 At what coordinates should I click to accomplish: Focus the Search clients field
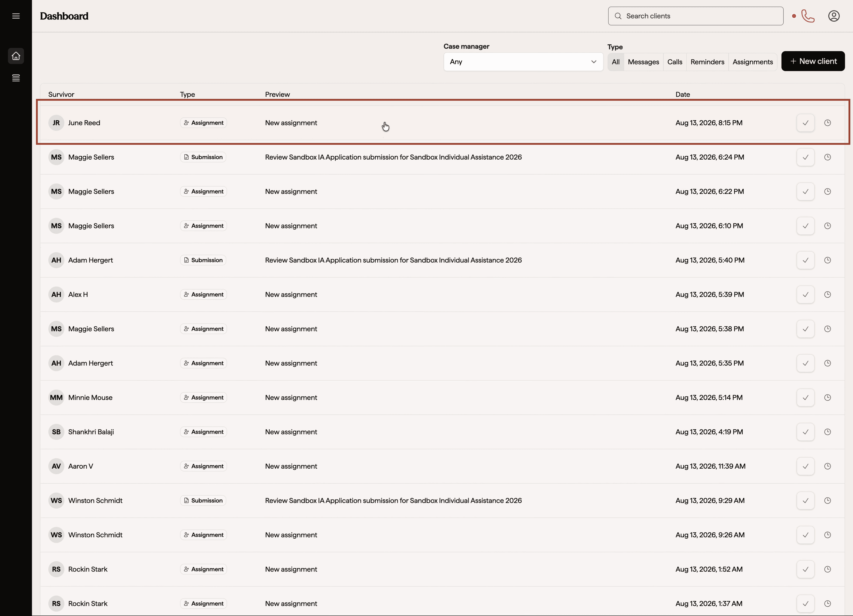click(x=695, y=16)
